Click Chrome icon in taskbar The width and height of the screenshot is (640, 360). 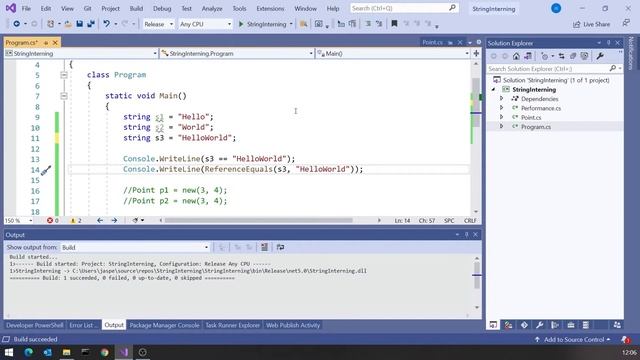coord(104,352)
